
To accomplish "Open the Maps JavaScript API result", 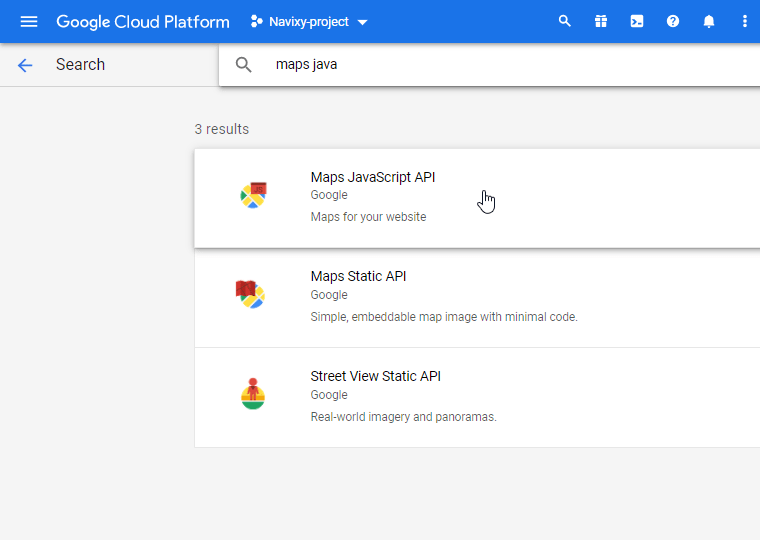I will (x=477, y=198).
